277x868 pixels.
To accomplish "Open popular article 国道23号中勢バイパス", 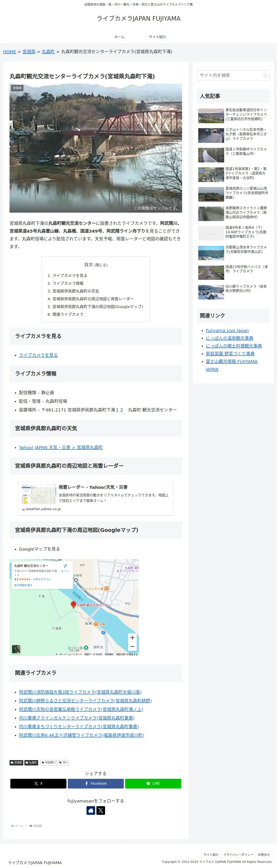I will tap(233, 272).
